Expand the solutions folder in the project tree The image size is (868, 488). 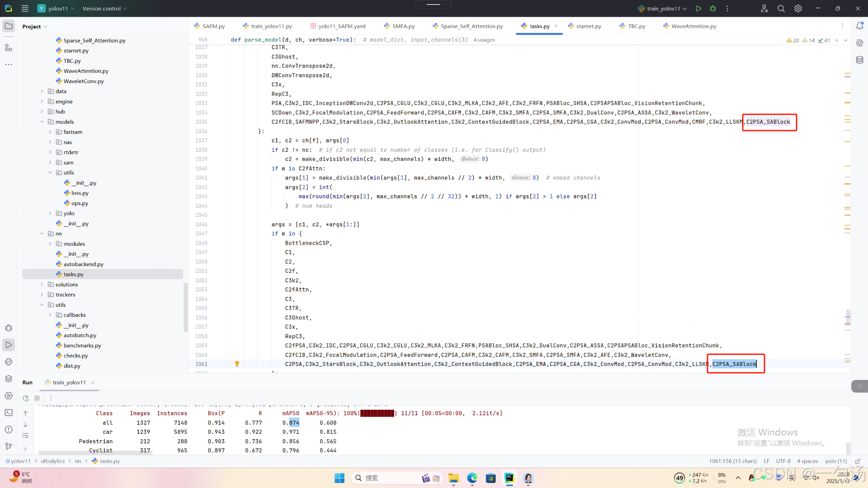tap(42, 285)
